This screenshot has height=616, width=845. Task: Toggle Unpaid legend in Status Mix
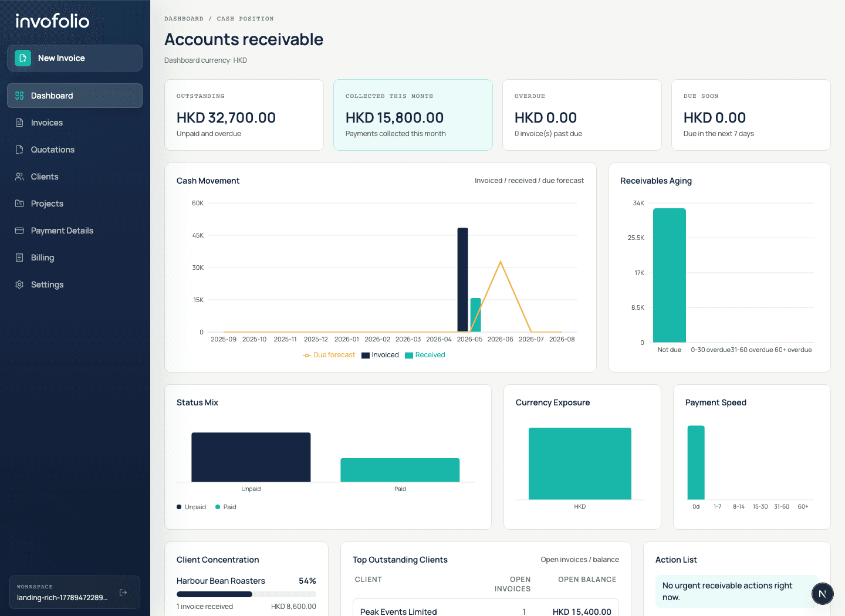(191, 507)
